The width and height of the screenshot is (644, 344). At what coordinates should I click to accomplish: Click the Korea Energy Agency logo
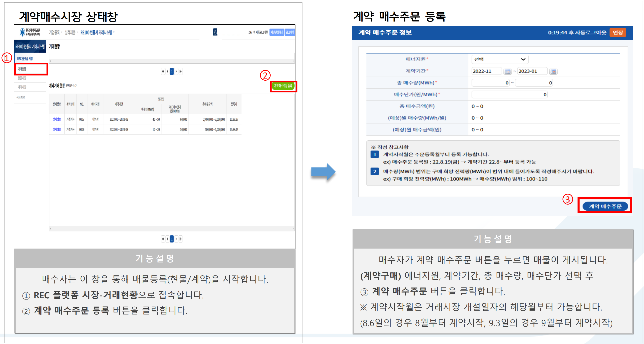30,32
